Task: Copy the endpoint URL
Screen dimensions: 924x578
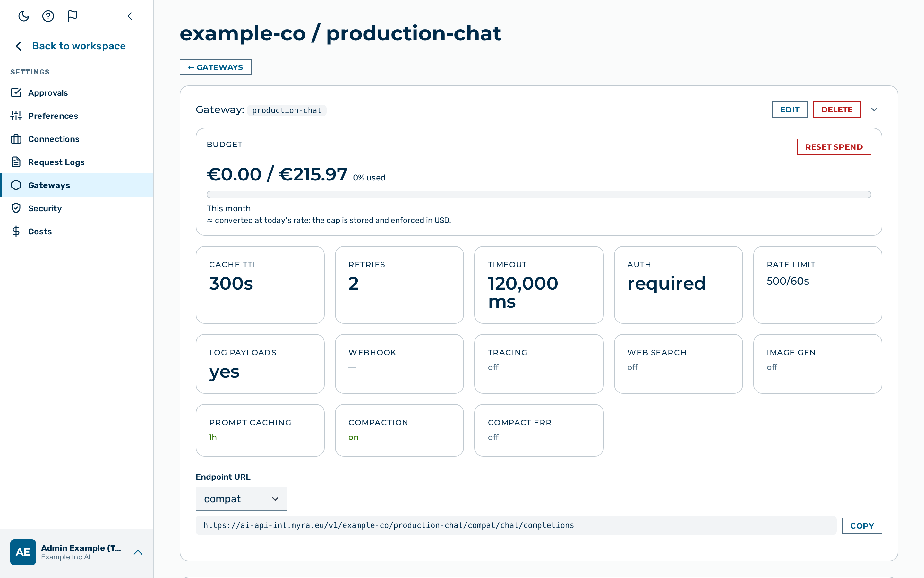Action: click(x=862, y=526)
